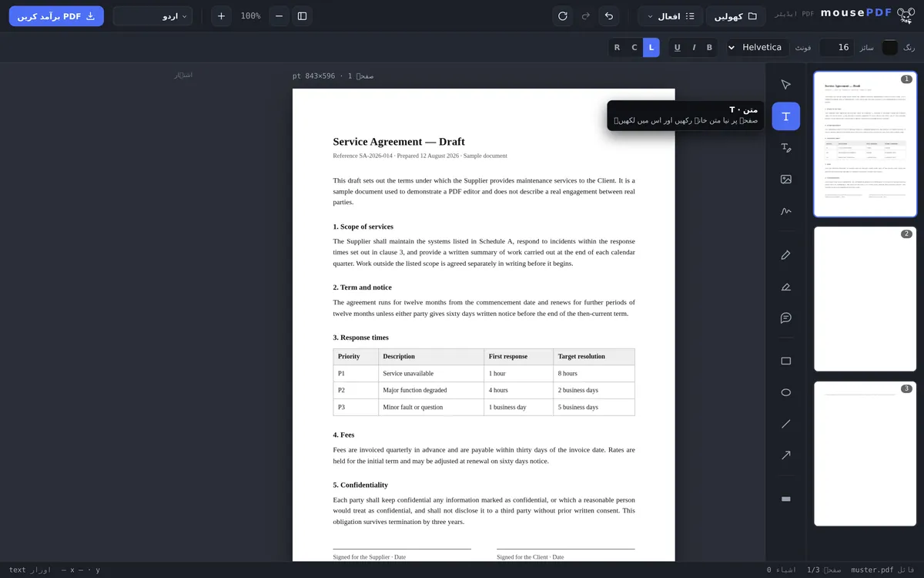Set text alignment to center C
Viewport: 924px width, 578px height.
[634, 48]
